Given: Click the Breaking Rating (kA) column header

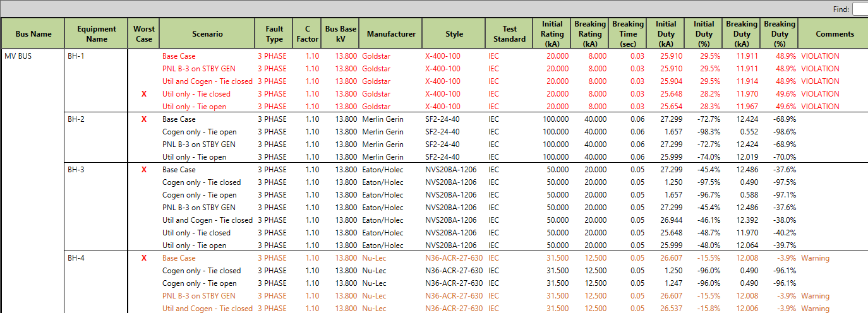Looking at the screenshot, I should [591, 34].
